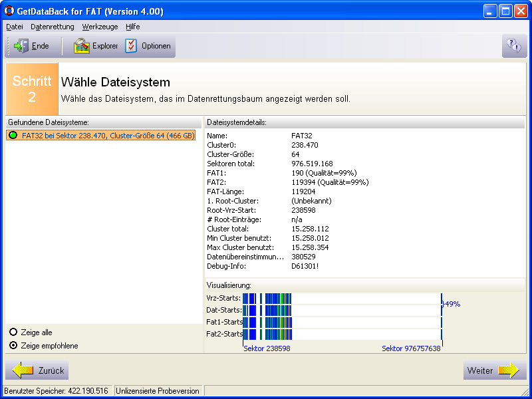This screenshot has width=532, height=399.
Task: Click the FAT-Länge value 119204
Action: coord(303,192)
